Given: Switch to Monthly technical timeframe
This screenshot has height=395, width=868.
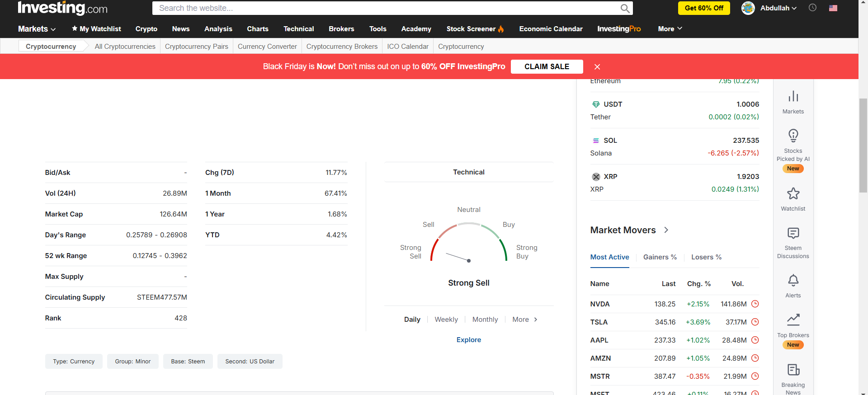Looking at the screenshot, I should pos(485,320).
